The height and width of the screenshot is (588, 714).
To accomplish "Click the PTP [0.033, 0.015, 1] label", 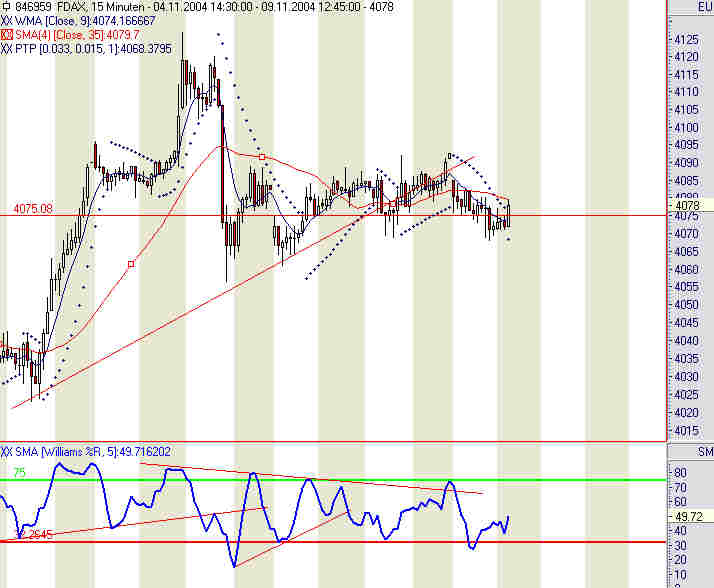I will (93, 49).
